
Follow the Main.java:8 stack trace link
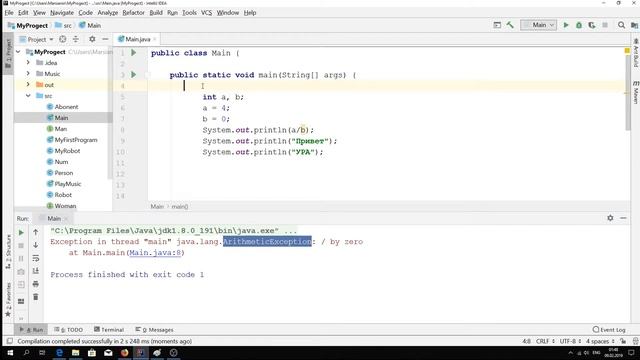coord(155,253)
